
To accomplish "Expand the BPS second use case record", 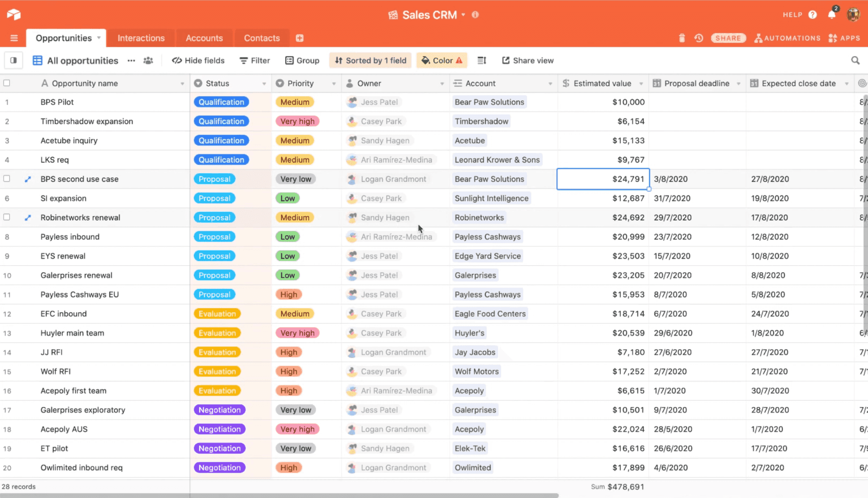I will [28, 179].
